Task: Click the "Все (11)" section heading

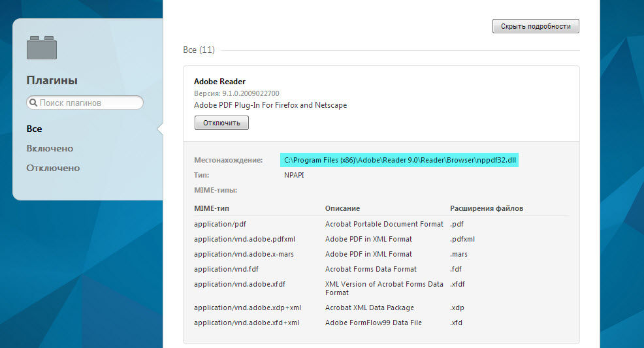Action: pyautogui.click(x=199, y=50)
